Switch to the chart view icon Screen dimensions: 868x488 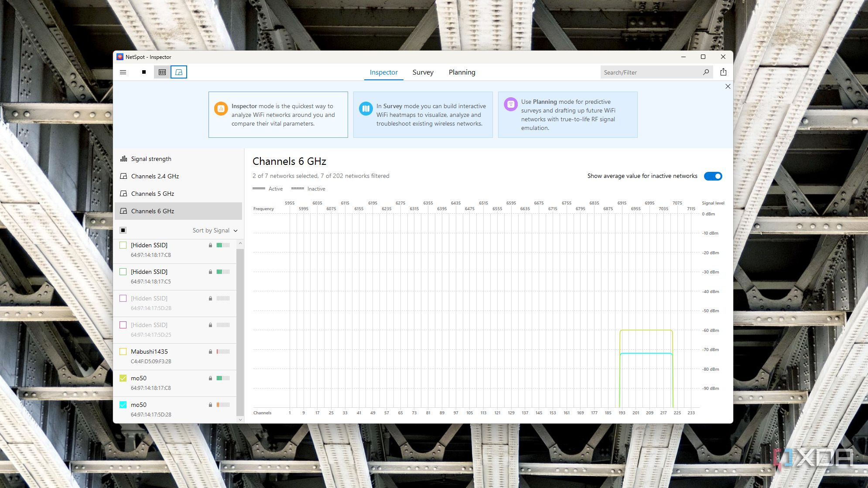tap(179, 72)
